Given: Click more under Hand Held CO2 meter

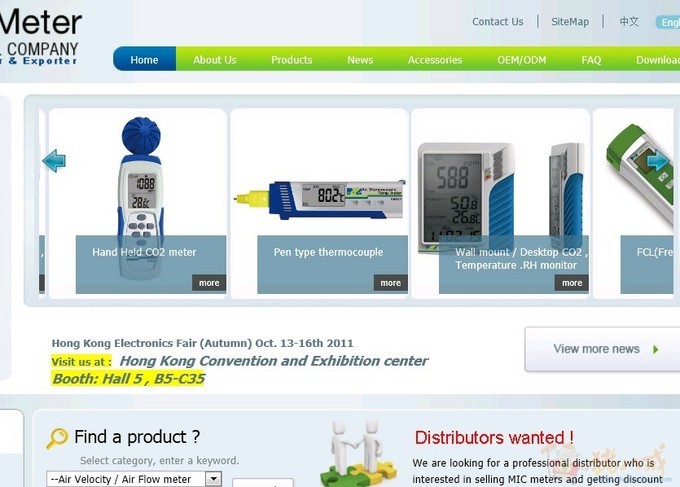Looking at the screenshot, I should pos(209,283).
